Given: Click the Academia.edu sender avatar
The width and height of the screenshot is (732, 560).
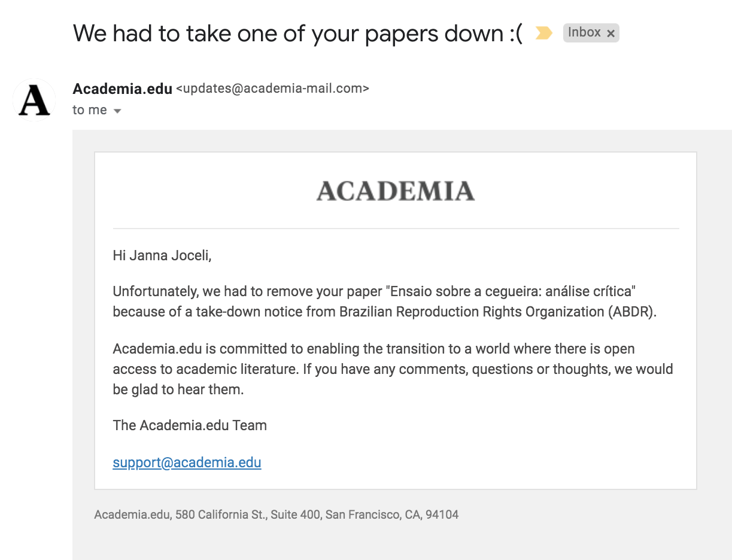Looking at the screenshot, I should click(x=34, y=100).
